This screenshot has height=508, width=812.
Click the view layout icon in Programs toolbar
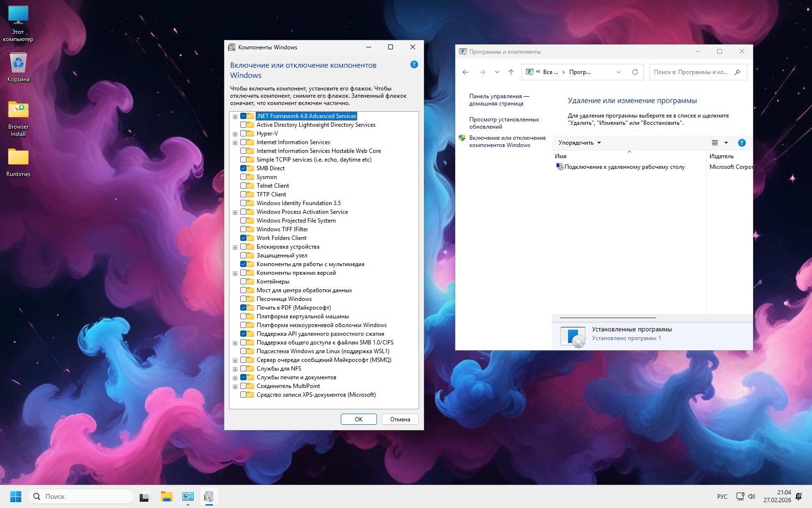pos(715,143)
